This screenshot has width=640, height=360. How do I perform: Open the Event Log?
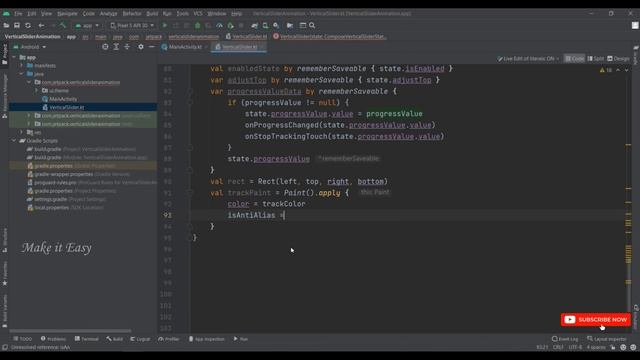(565, 339)
